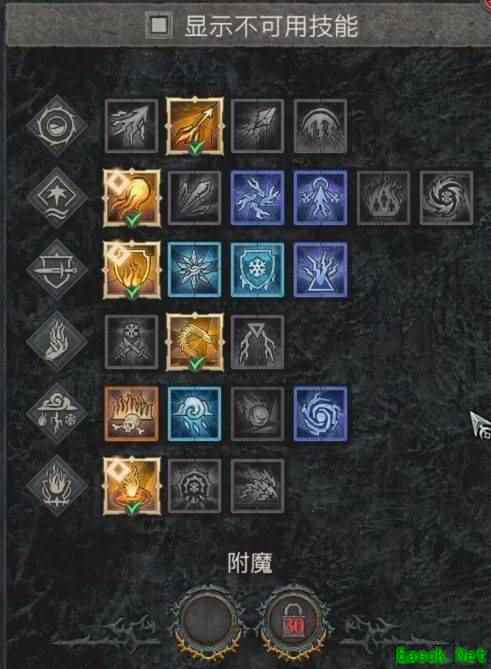491x669 pixels.
Task: Select the defensive sword-shield category diamond
Action: click(x=57, y=270)
